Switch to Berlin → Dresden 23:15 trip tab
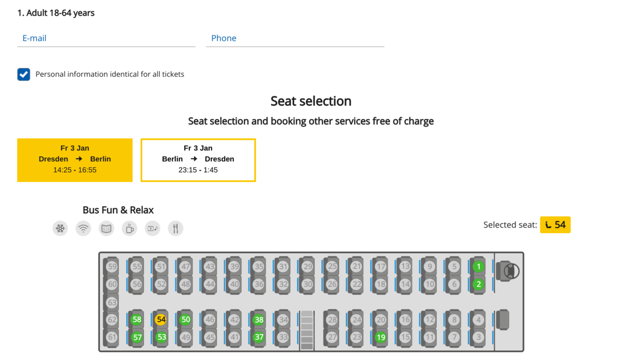632x364 pixels. click(198, 160)
